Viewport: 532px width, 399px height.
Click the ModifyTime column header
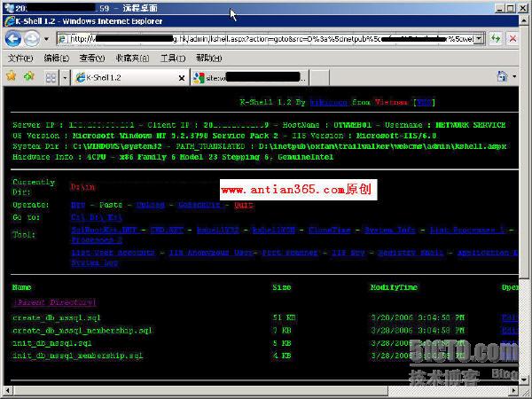pyautogui.click(x=394, y=287)
